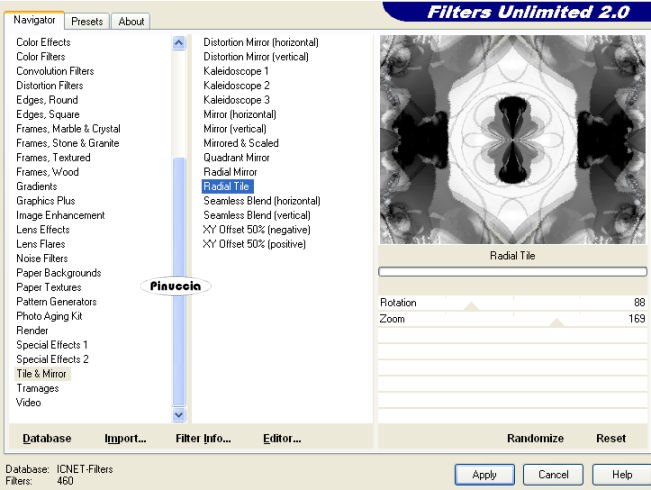Select Tramages category
Screen dimensions: 651x490
click(37, 388)
